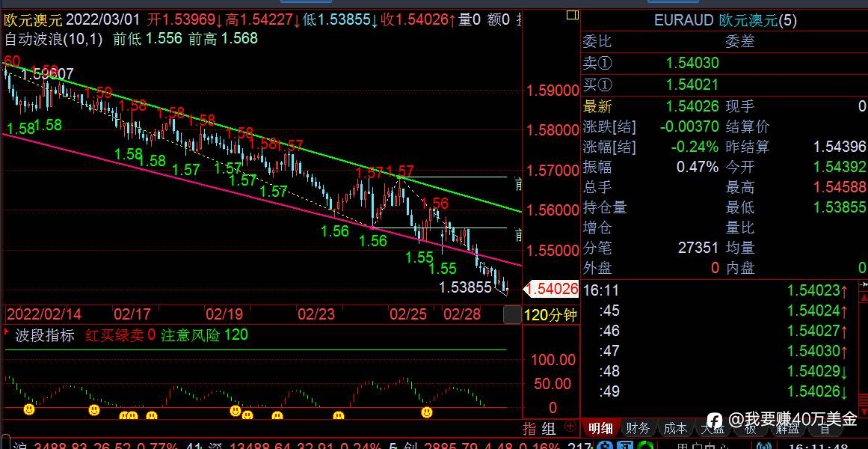The width and height of the screenshot is (868, 449).
Task: Click the 2022/02/14 date label
Action: 43,315
